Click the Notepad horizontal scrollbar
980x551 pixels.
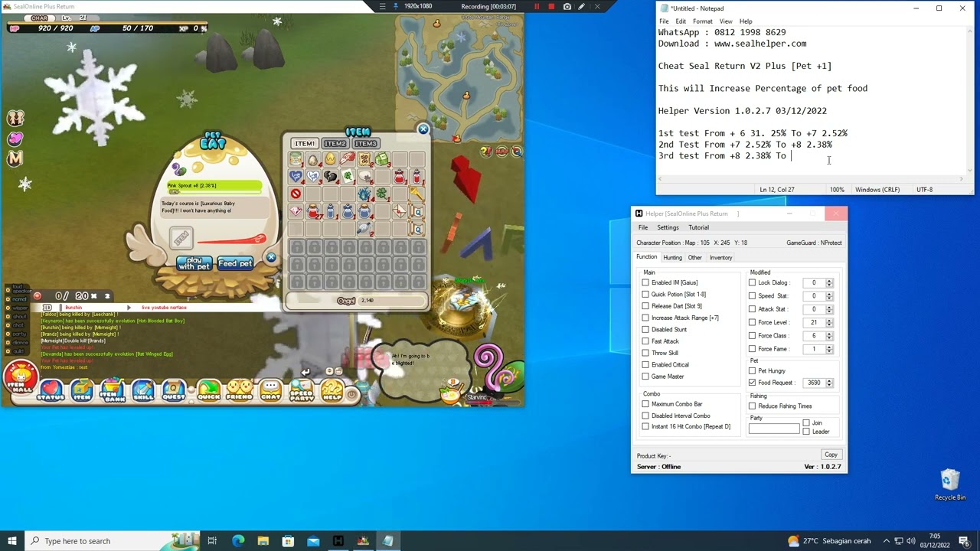point(811,179)
